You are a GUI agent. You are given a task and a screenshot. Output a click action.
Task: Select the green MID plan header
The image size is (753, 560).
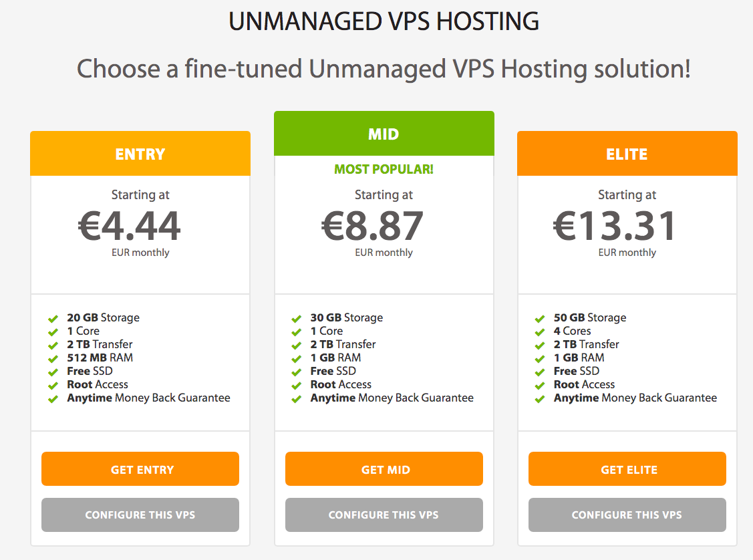coord(384,134)
